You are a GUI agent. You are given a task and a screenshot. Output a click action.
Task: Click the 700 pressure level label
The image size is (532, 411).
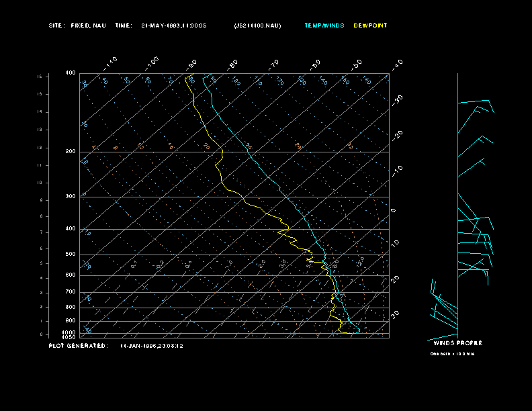click(x=71, y=292)
